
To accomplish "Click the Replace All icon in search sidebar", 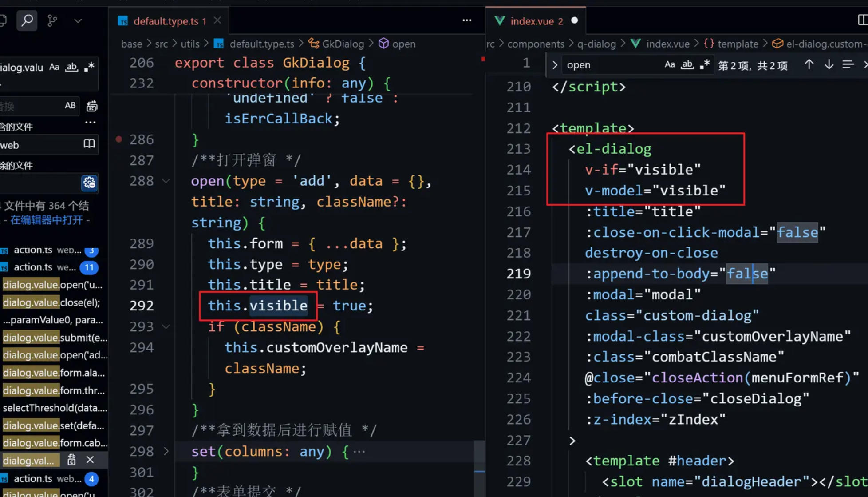I will (x=91, y=106).
